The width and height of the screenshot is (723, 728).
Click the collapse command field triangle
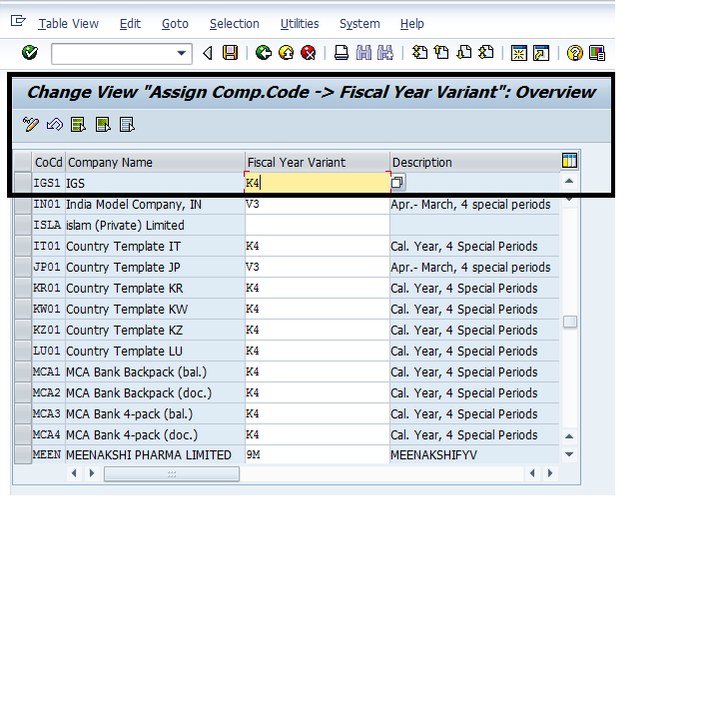208,53
